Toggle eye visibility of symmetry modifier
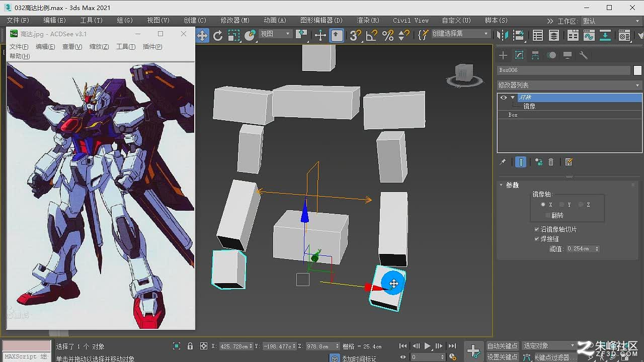This screenshot has width=644, height=362. [504, 98]
